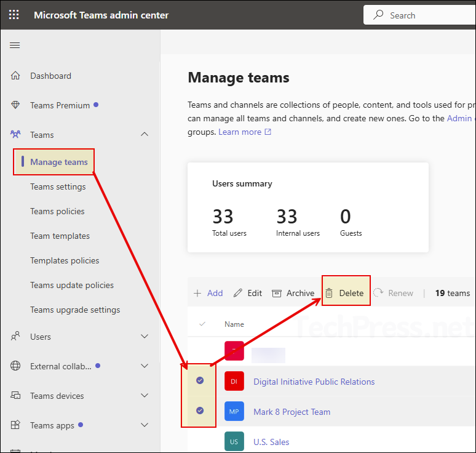Click the Edit button label
Image resolution: width=476 pixels, height=453 pixels.
[x=255, y=293]
